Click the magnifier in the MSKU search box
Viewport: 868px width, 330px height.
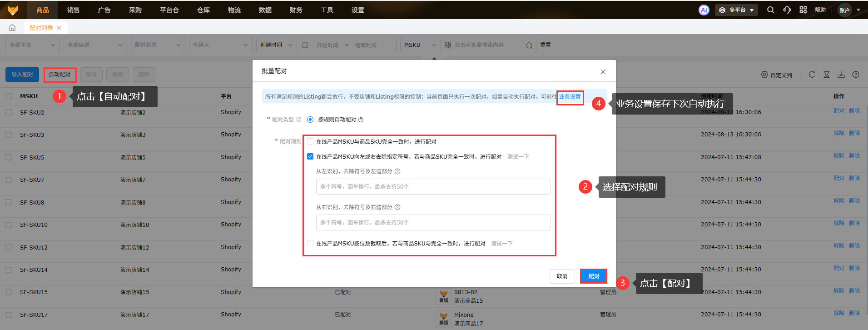pyautogui.click(x=529, y=45)
